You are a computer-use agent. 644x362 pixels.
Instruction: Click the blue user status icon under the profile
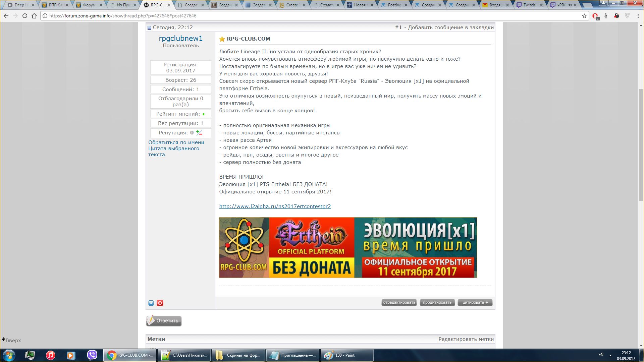pyautogui.click(x=151, y=303)
